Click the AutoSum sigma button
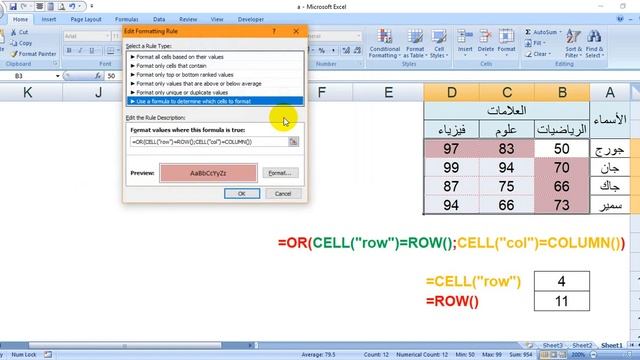The image size is (640, 360). (540, 32)
